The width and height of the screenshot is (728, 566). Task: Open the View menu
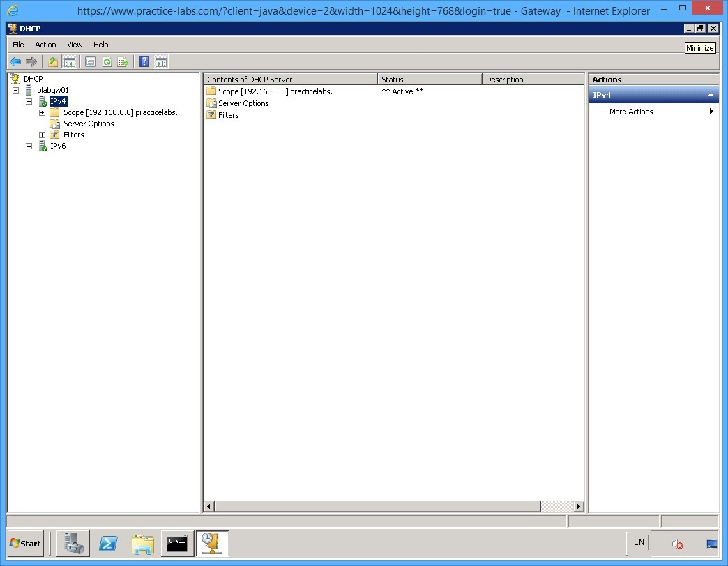[x=74, y=44]
